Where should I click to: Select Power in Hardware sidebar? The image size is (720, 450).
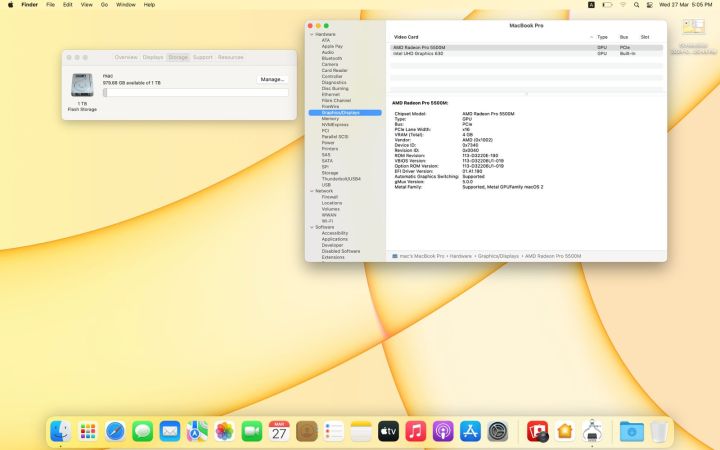328,143
